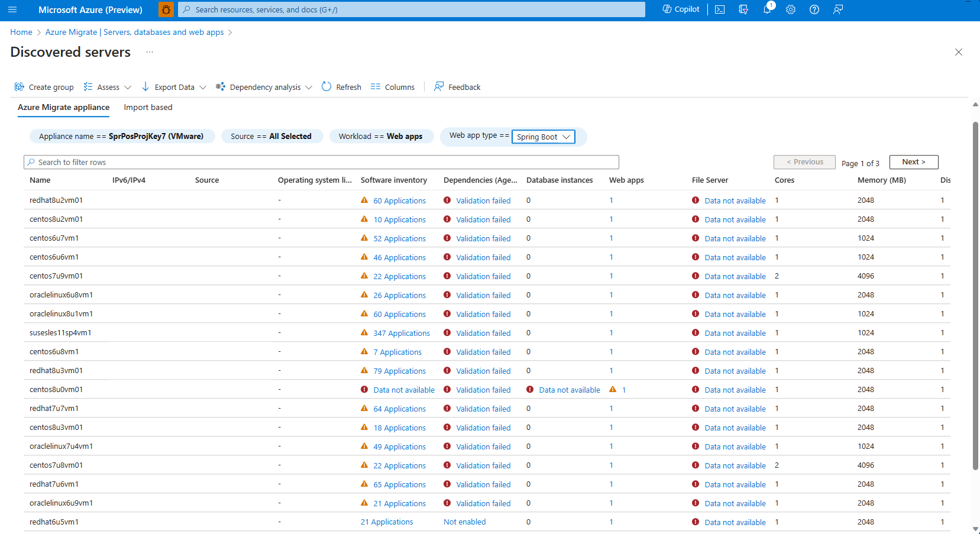
Task: Click the Database instances column header
Action: (x=559, y=180)
